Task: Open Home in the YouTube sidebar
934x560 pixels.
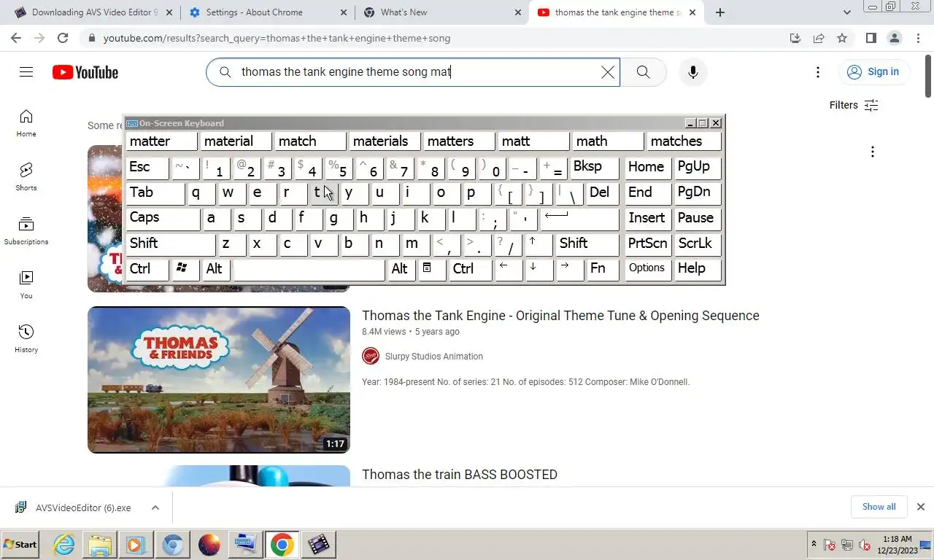Action: click(x=26, y=123)
